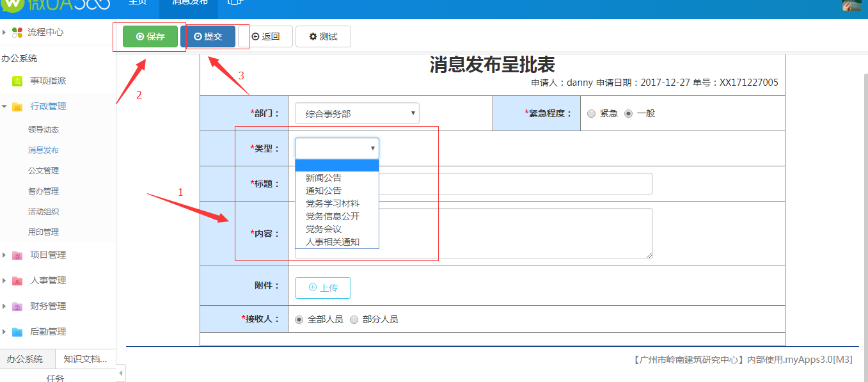The image size is (868, 382).
Task: Switch to the 知识文档 tab at bottom
Action: pyautogui.click(x=85, y=359)
